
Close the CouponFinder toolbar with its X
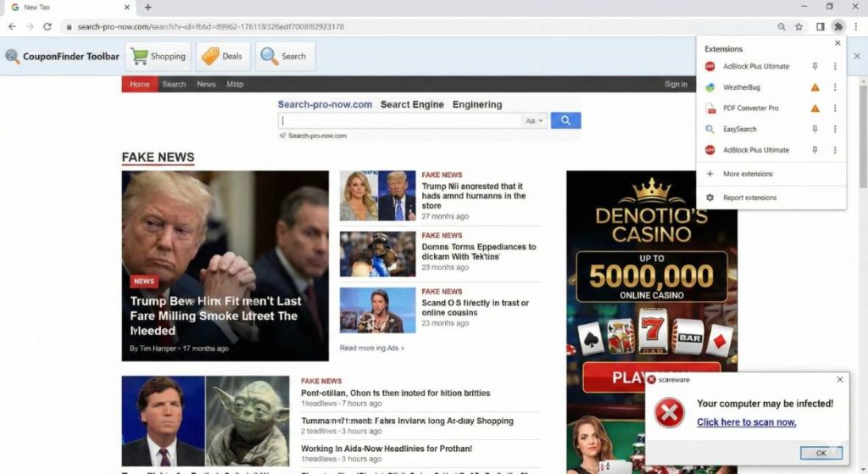pyautogui.click(x=857, y=56)
